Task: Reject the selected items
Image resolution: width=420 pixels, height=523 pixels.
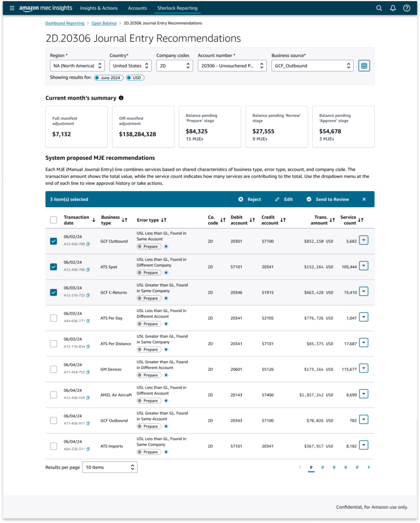Action: click(250, 199)
